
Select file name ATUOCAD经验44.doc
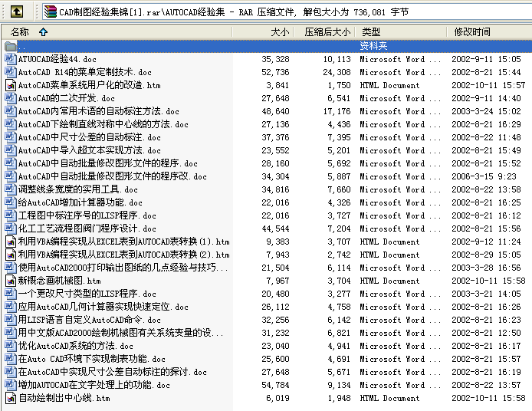pos(57,59)
